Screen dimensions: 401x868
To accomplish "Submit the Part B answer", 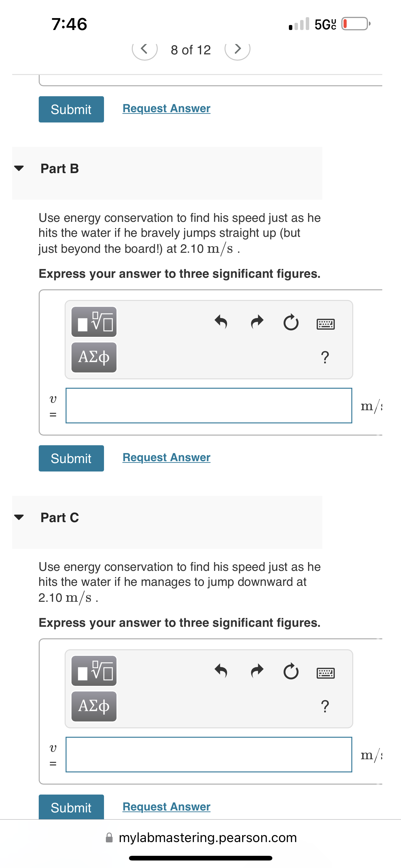I will tap(71, 458).
